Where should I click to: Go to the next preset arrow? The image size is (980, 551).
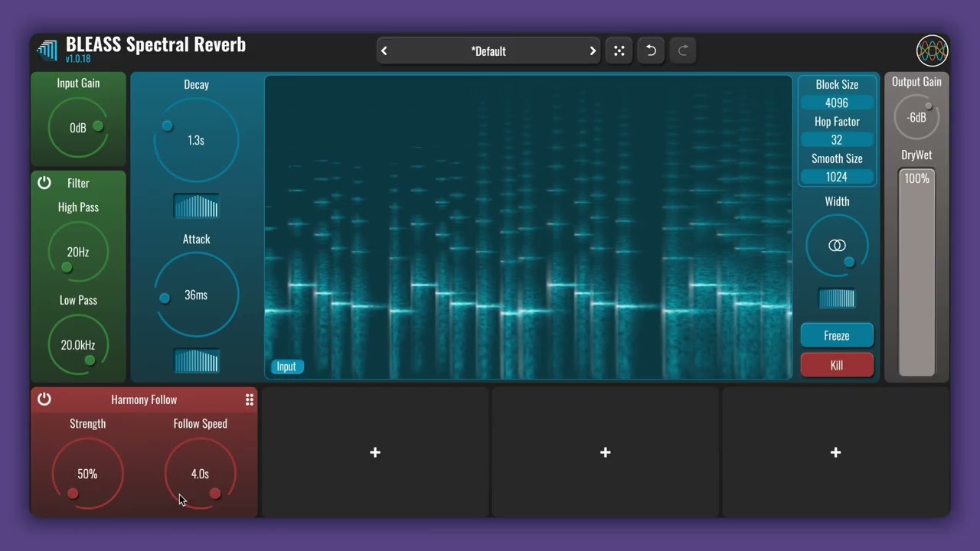coord(593,51)
